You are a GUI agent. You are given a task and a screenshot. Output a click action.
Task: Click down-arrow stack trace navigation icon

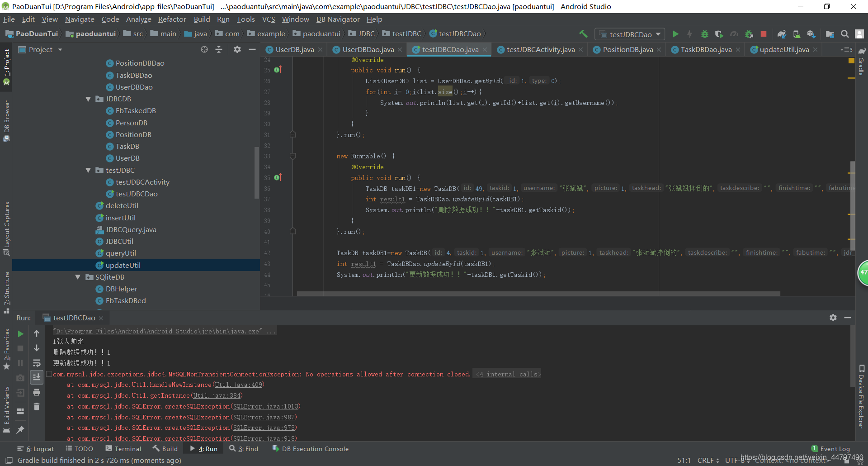click(x=37, y=348)
